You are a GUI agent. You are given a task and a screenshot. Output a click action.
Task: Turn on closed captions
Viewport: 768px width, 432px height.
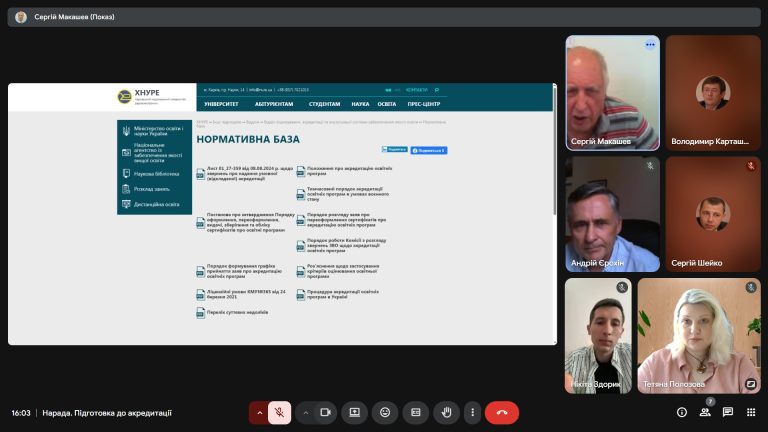click(416, 412)
